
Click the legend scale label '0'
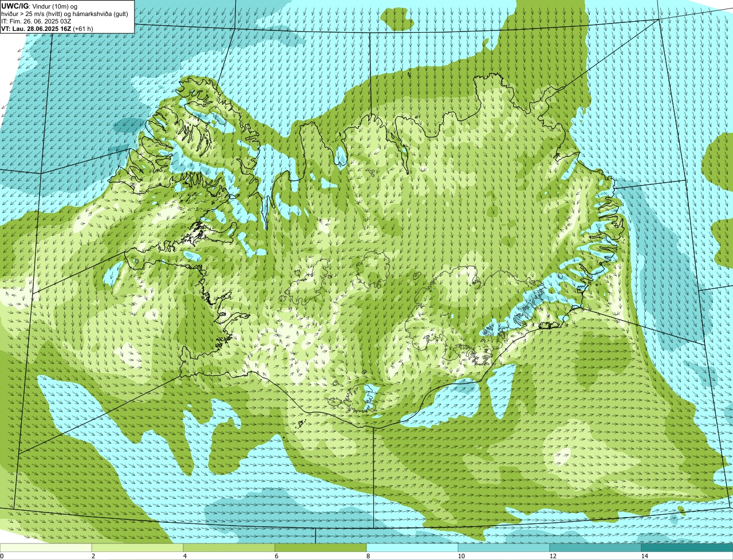pos(2,556)
